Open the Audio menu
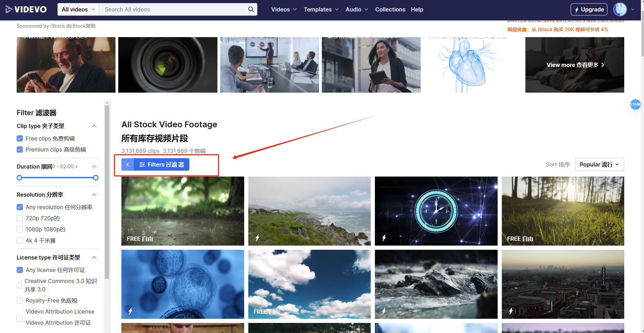The width and height of the screenshot is (644, 333). (x=357, y=9)
